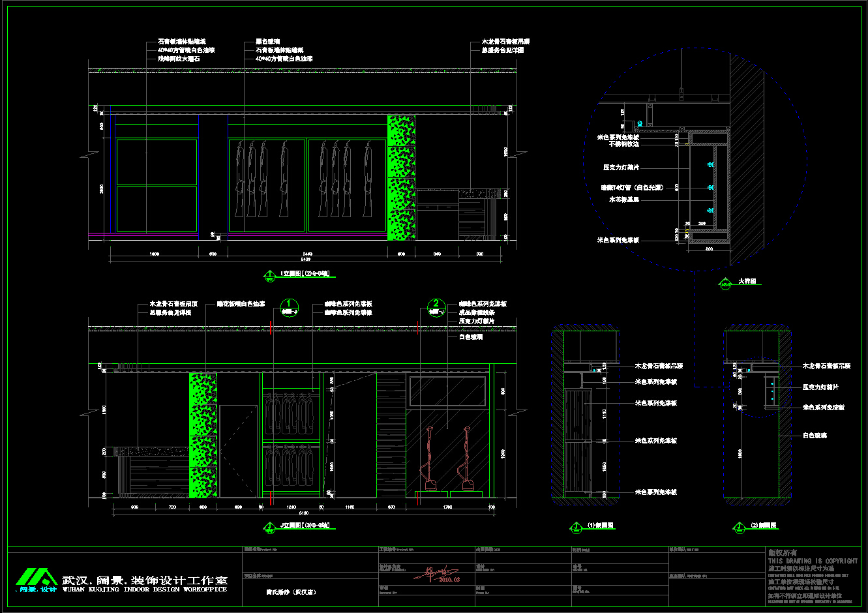This screenshot has width=868, height=613.
Task: Select the overall dimension 8180
Action: pos(305,513)
